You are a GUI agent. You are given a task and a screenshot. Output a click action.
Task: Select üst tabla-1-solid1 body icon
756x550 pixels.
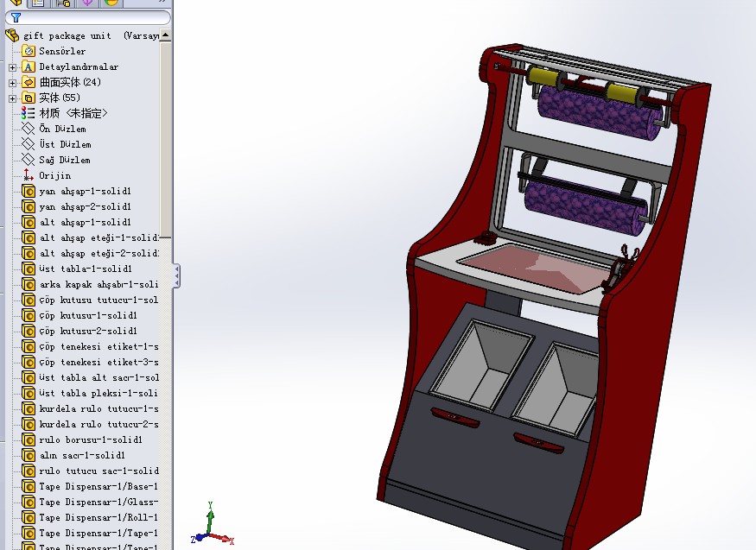tap(29, 269)
